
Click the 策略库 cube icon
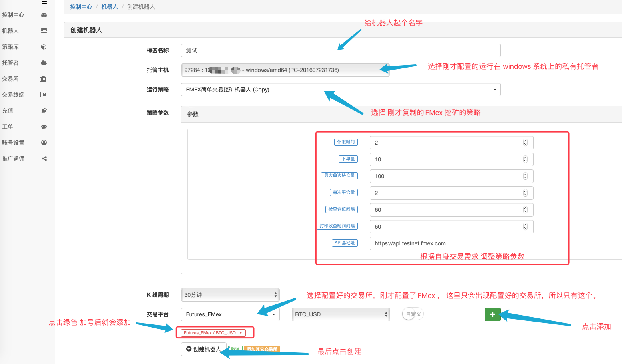(x=44, y=47)
